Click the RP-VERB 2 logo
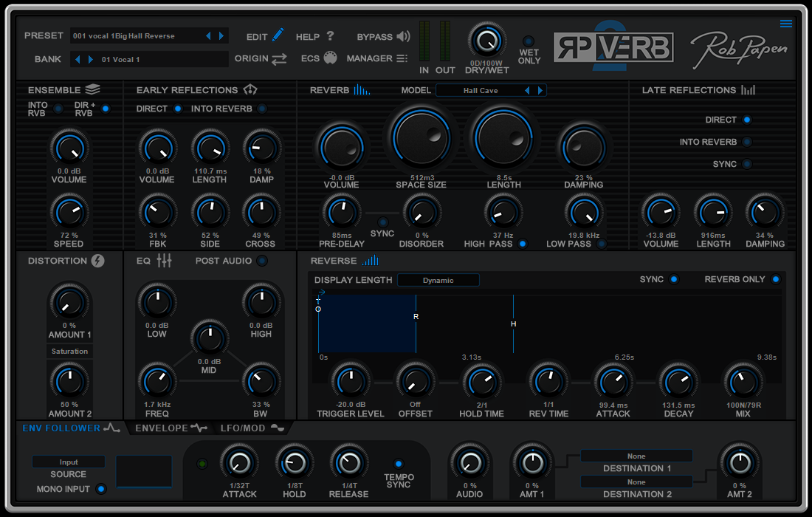This screenshot has width=812, height=517. click(x=613, y=47)
